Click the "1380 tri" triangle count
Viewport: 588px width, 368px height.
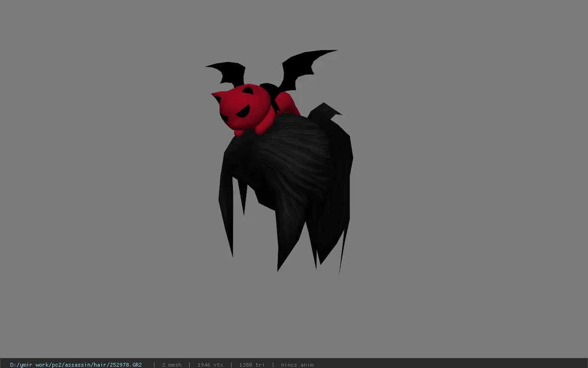[252, 365]
